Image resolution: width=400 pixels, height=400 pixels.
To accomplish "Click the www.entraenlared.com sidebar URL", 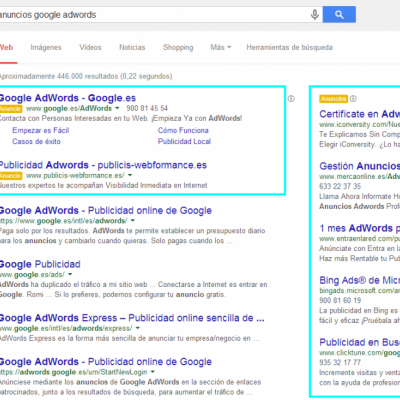I will [x=359, y=239].
